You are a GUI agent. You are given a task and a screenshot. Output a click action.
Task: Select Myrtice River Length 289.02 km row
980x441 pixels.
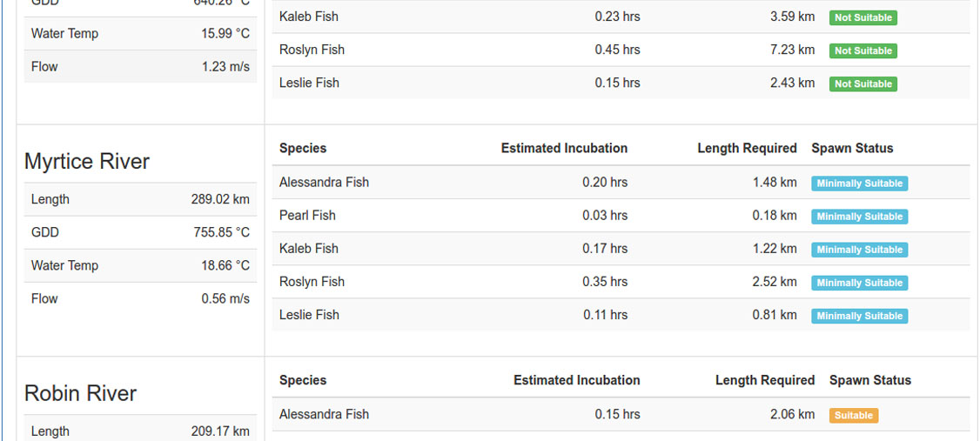click(141, 199)
